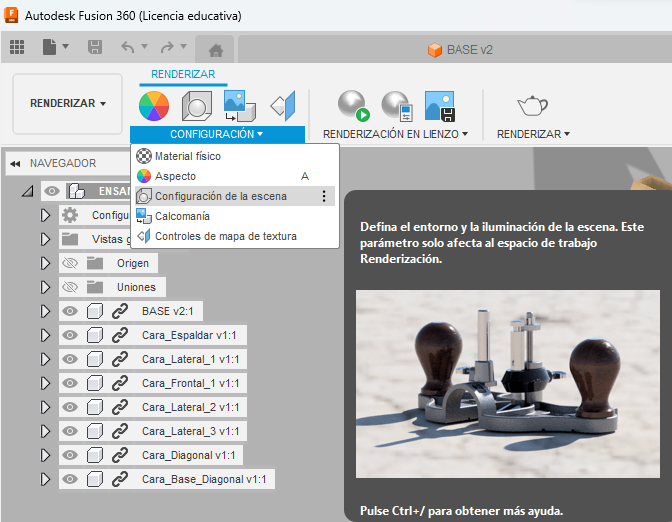Hide the Cara_Diagonal v1:1 component
The width and height of the screenshot is (672, 522).
tap(70, 455)
